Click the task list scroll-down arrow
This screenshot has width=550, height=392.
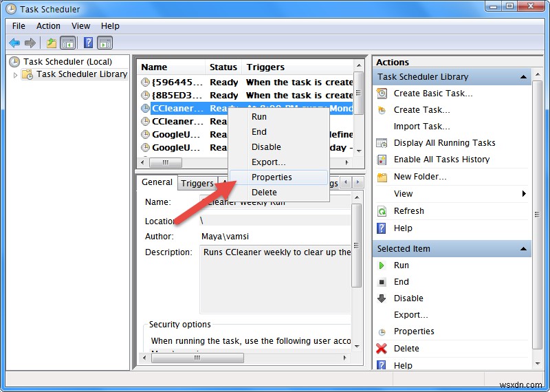click(358, 151)
